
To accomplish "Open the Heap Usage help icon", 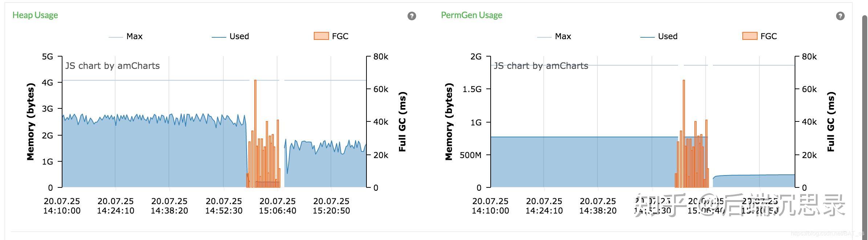I will (411, 16).
